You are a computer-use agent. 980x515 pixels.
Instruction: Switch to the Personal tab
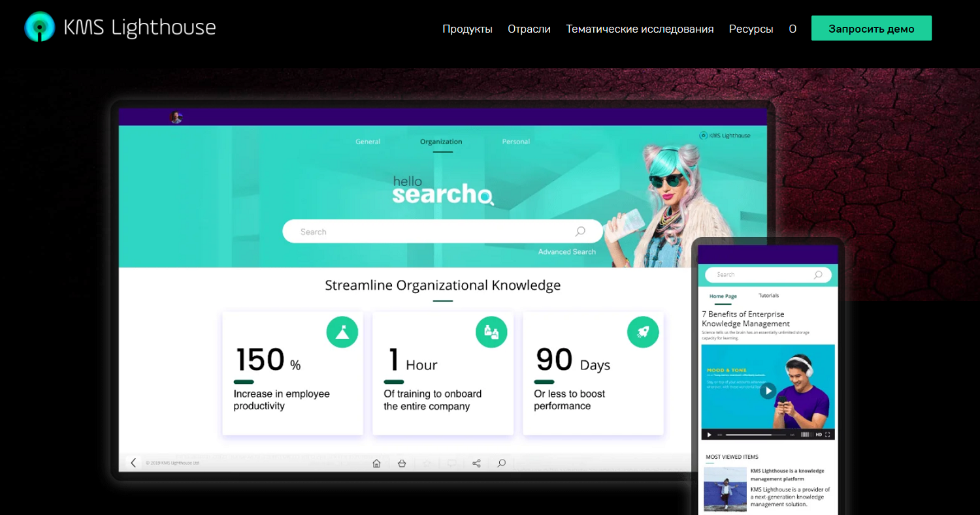pyautogui.click(x=516, y=142)
